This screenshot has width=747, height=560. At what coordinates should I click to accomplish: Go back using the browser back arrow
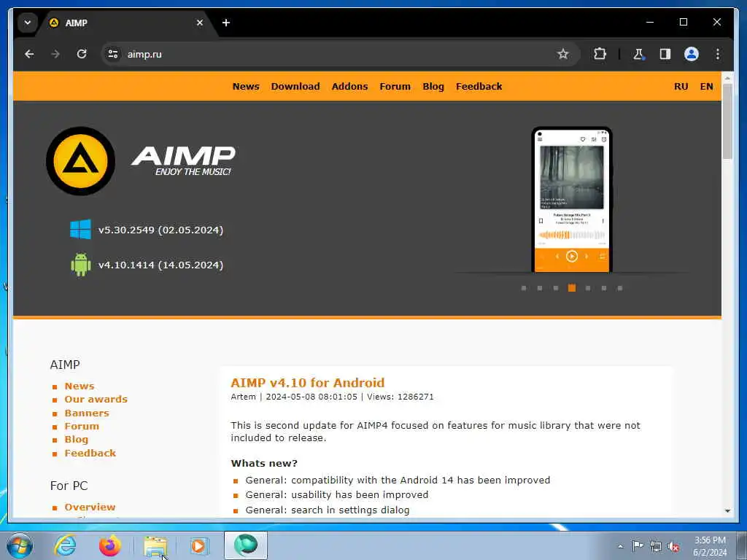[29, 54]
